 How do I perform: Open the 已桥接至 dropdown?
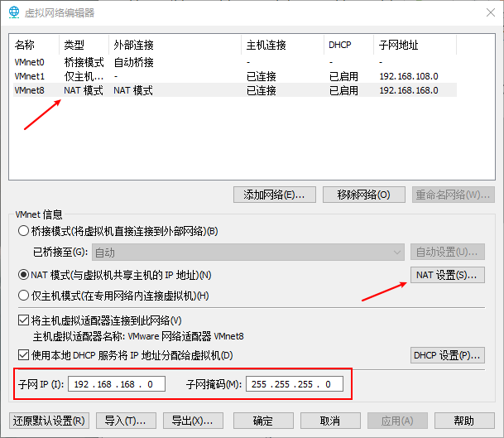pos(248,253)
